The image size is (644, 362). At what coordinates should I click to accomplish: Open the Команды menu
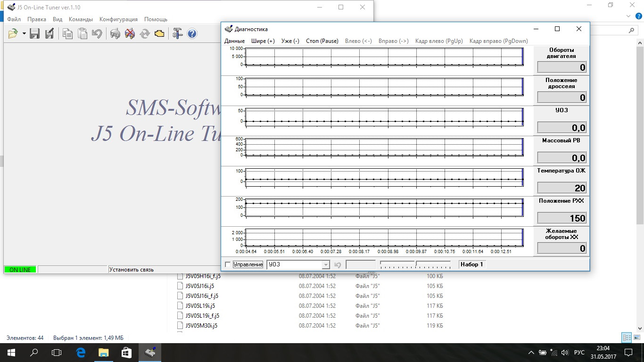[81, 19]
